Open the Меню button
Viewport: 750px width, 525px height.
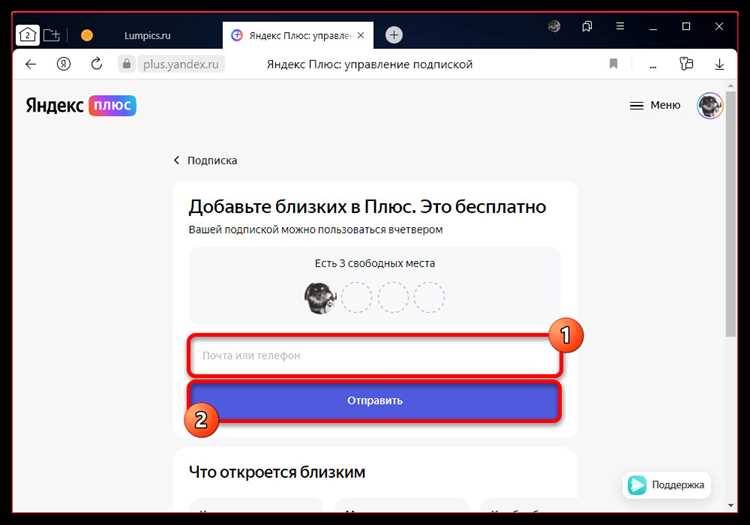[655, 105]
